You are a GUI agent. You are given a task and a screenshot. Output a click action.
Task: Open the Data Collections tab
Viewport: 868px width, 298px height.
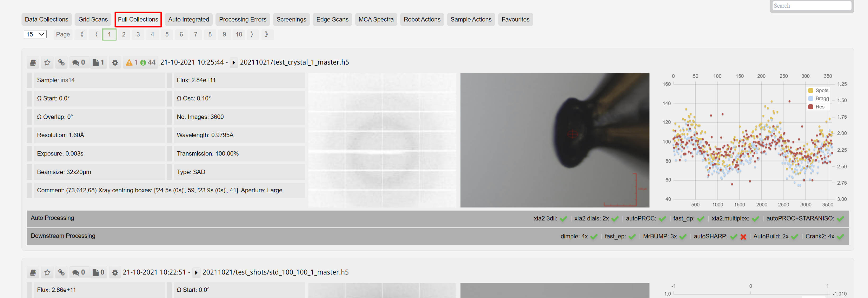click(47, 20)
